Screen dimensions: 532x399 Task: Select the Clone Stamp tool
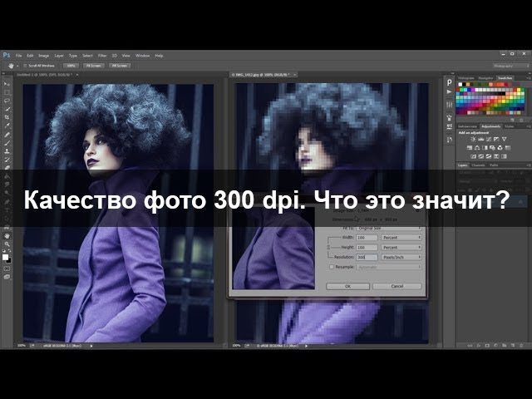(x=7, y=151)
